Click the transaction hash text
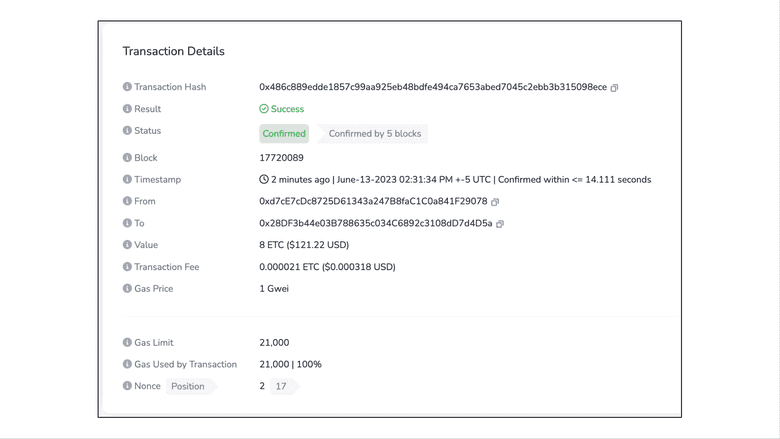 coord(432,87)
